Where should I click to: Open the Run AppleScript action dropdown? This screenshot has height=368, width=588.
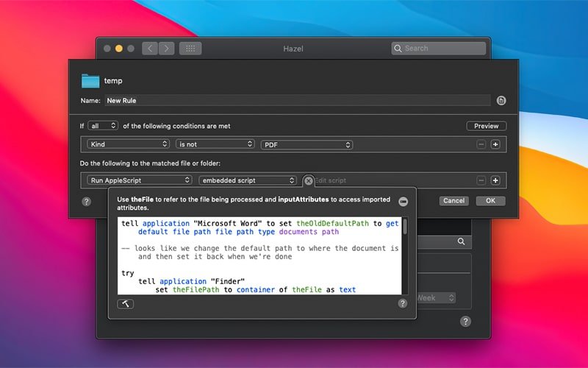(138, 180)
